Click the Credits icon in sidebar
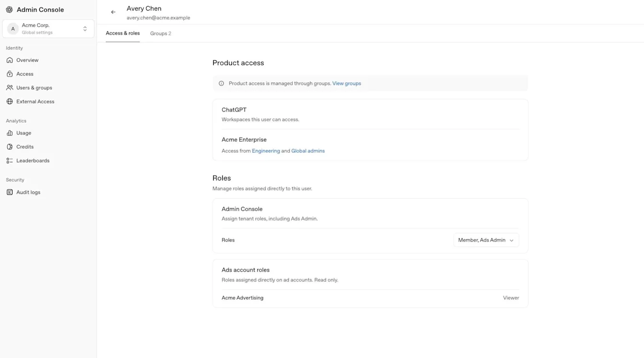This screenshot has height=358, width=644. point(10,147)
